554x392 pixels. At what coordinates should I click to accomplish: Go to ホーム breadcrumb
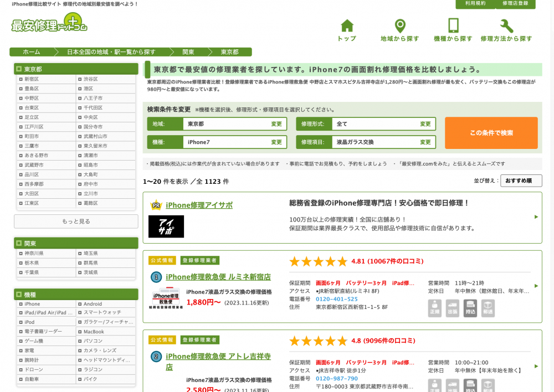(x=32, y=52)
